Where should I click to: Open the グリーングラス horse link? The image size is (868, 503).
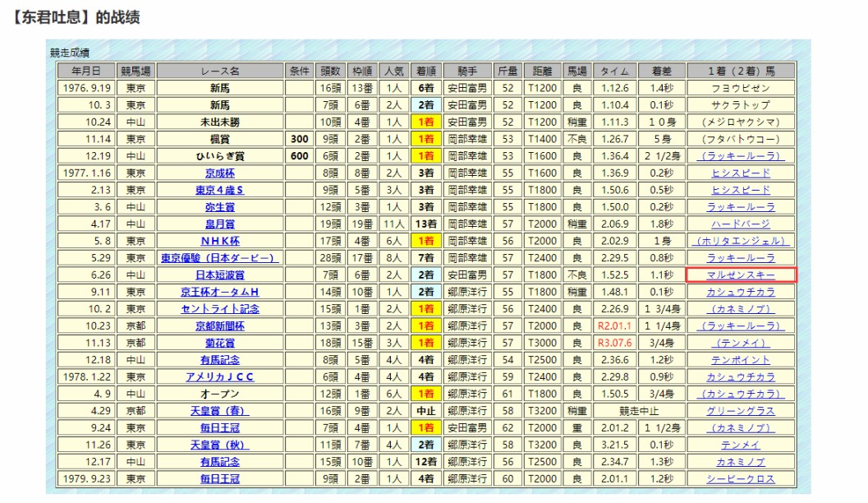pos(740,411)
